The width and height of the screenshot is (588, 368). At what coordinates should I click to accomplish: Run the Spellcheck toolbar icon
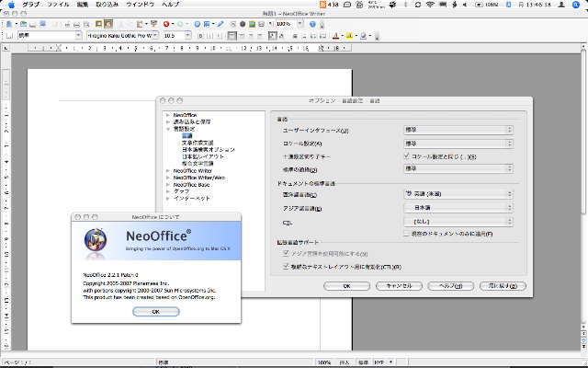click(x=98, y=24)
